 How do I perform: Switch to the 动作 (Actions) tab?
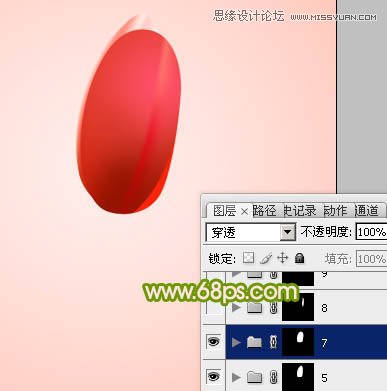pos(336,211)
